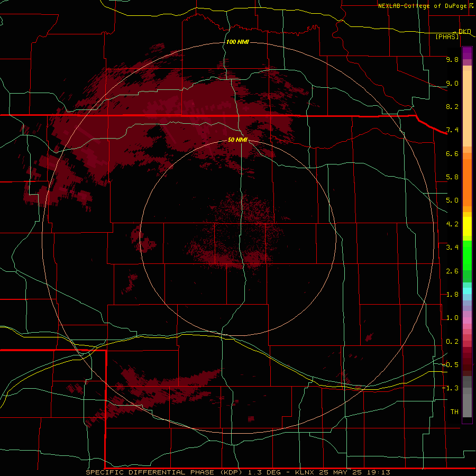
Task: Click the 4.2 legend value
Action: 452,224
